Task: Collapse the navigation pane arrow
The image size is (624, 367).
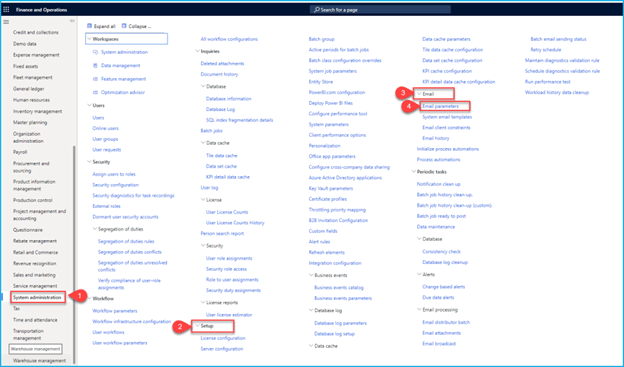Action: click(72, 21)
